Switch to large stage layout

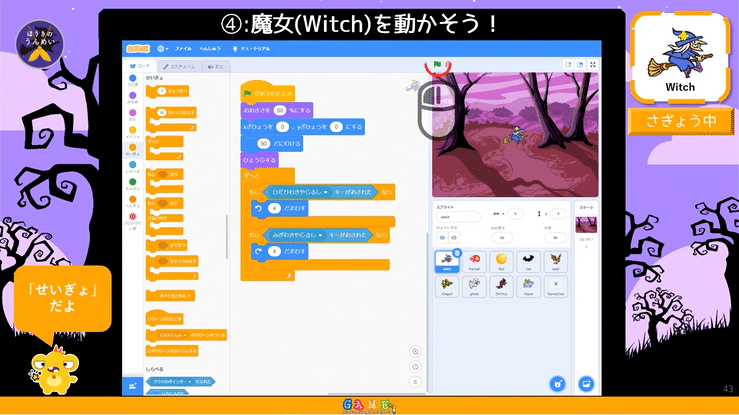(580, 65)
